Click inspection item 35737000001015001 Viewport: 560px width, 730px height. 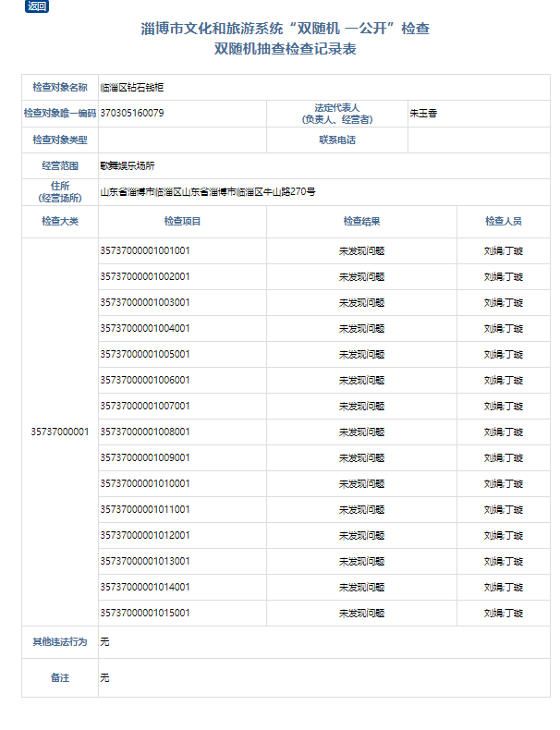(145, 613)
